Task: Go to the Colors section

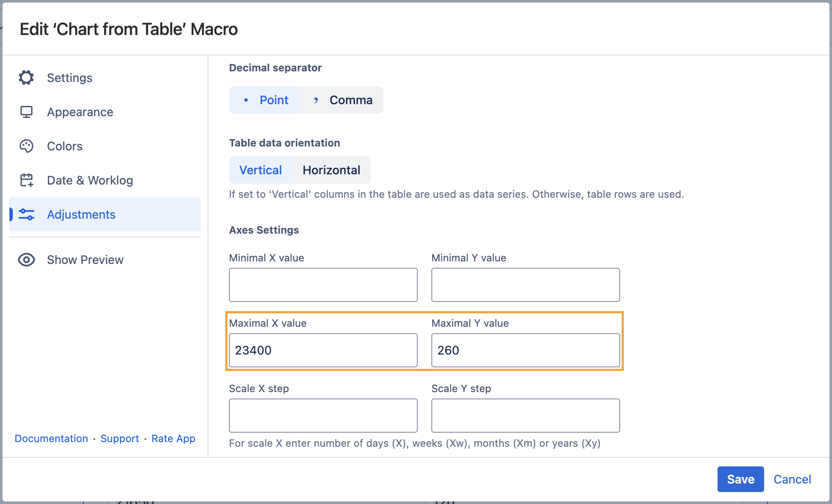Action: [x=64, y=146]
